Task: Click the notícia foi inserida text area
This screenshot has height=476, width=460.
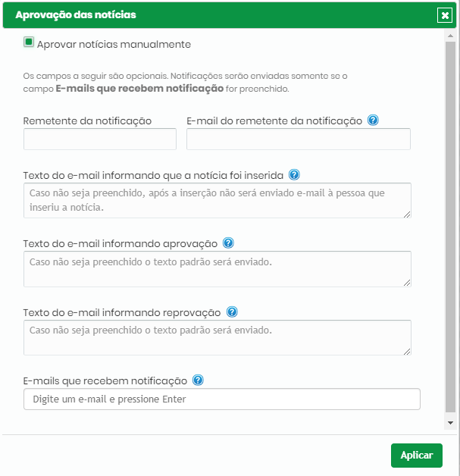Action: pos(217,200)
